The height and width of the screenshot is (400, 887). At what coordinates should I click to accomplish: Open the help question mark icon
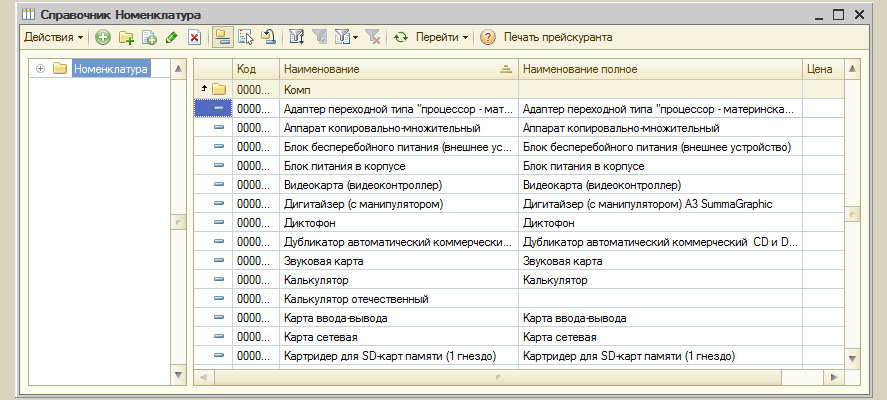[488, 37]
